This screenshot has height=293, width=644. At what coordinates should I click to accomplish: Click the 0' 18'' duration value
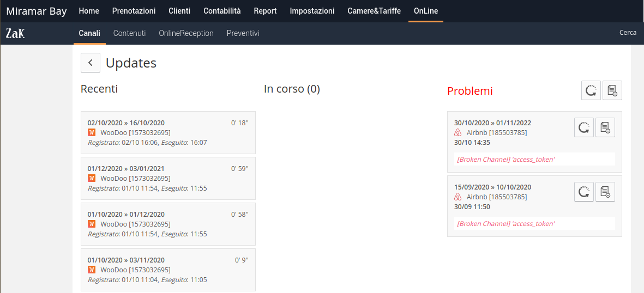click(240, 123)
